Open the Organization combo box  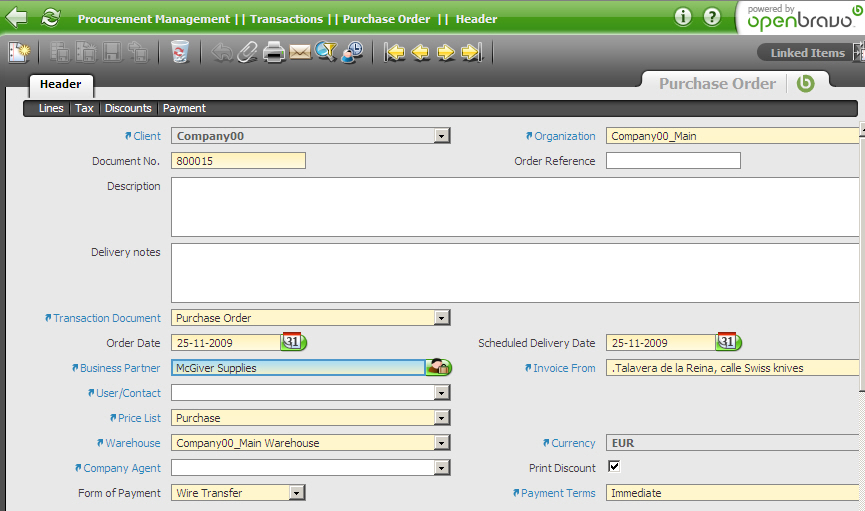click(733, 136)
